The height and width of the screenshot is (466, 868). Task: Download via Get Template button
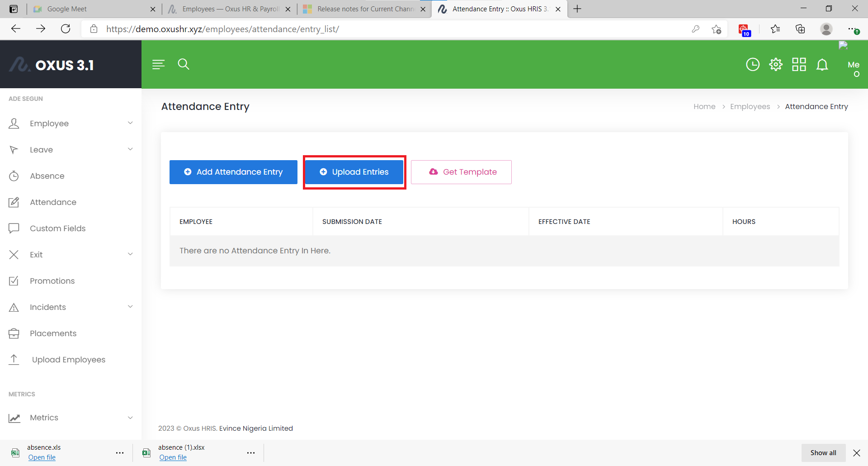click(461, 172)
